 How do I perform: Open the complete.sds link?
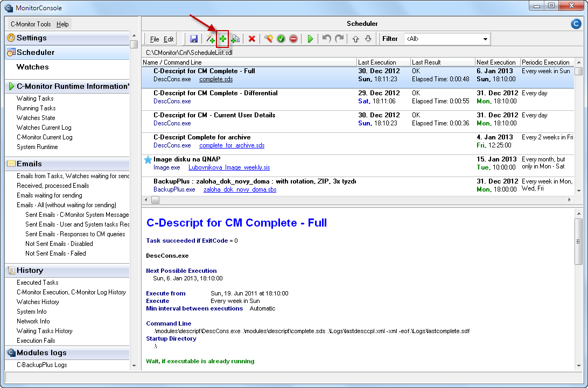[x=216, y=79]
